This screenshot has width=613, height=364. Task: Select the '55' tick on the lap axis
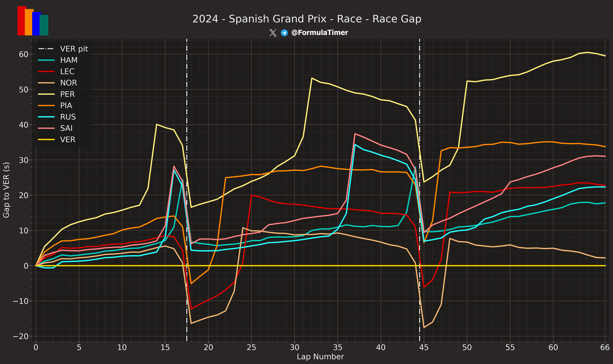(510, 348)
